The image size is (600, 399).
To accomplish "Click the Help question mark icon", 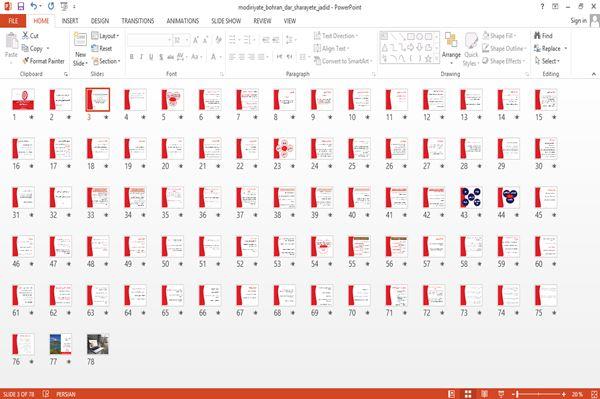I will pyautogui.click(x=542, y=7).
